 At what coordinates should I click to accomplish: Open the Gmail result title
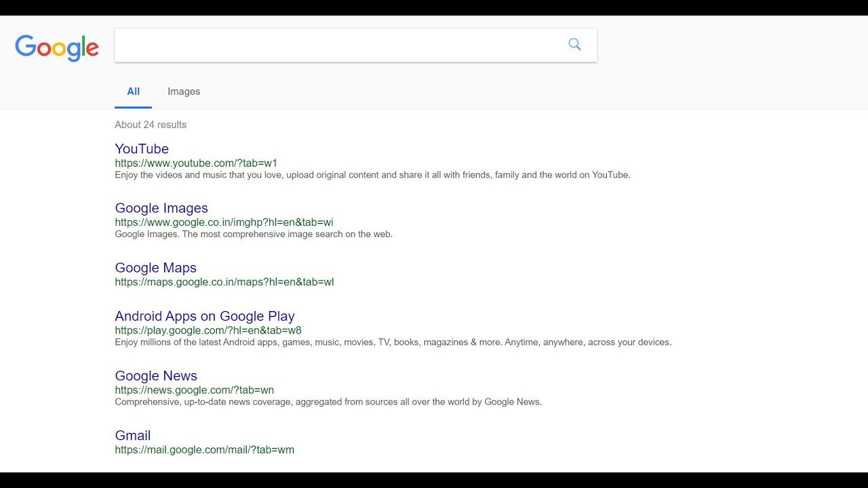133,436
